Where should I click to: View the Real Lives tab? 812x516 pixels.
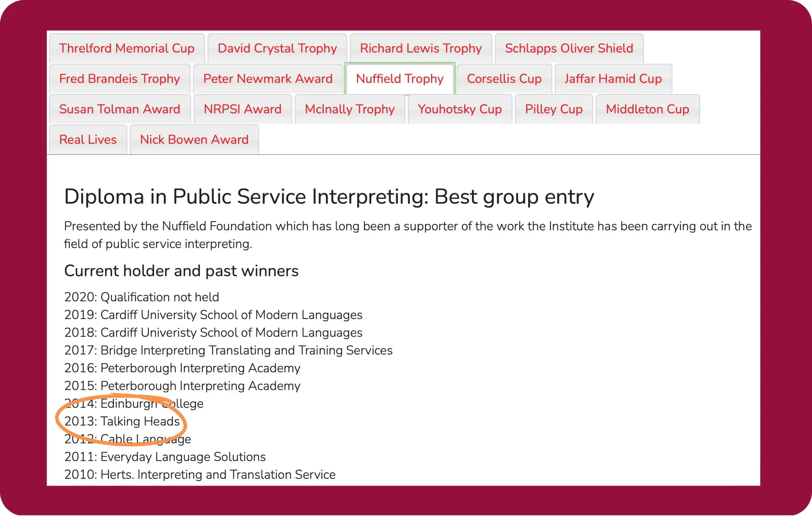coord(88,139)
